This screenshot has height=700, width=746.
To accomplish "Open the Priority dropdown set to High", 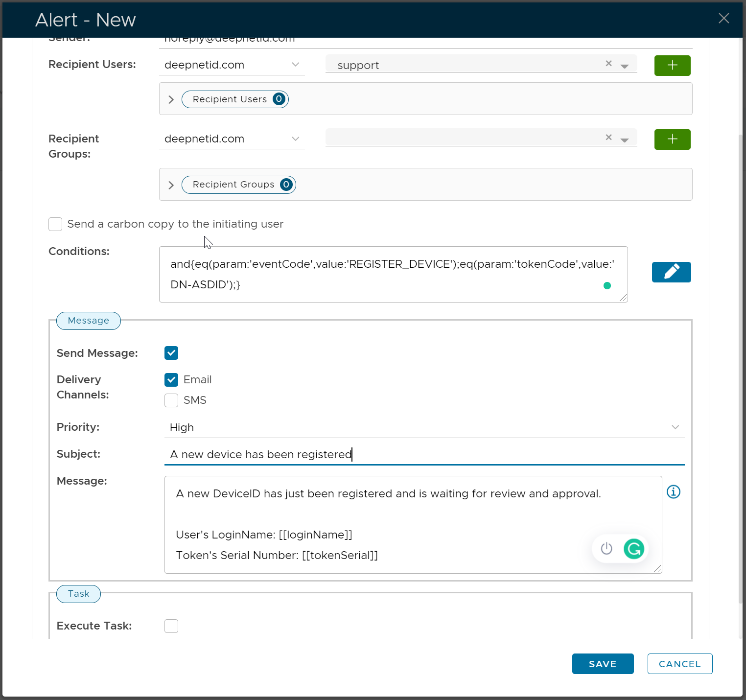I will coord(424,428).
